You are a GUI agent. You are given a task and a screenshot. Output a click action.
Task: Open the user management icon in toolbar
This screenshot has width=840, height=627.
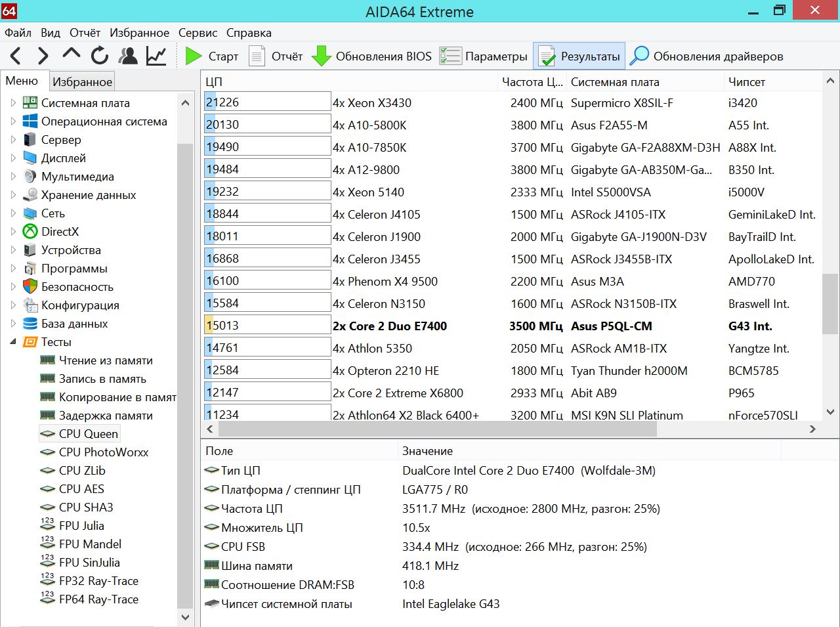128,56
